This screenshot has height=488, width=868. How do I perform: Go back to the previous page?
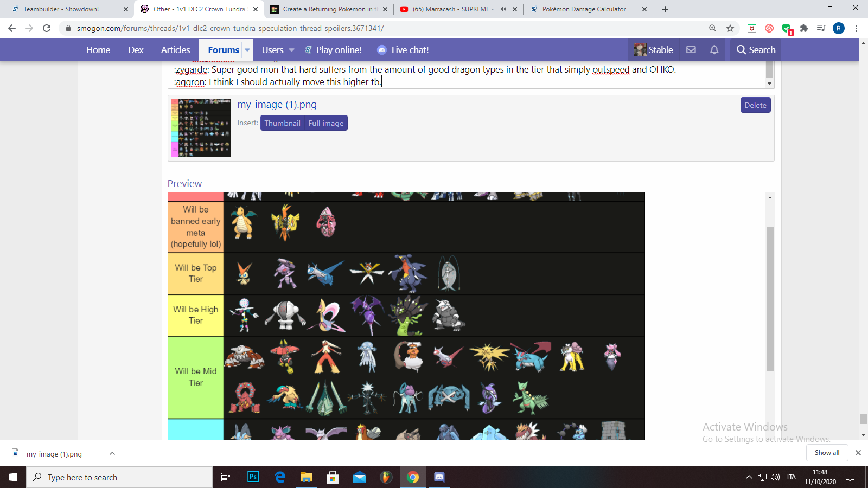[x=12, y=28]
